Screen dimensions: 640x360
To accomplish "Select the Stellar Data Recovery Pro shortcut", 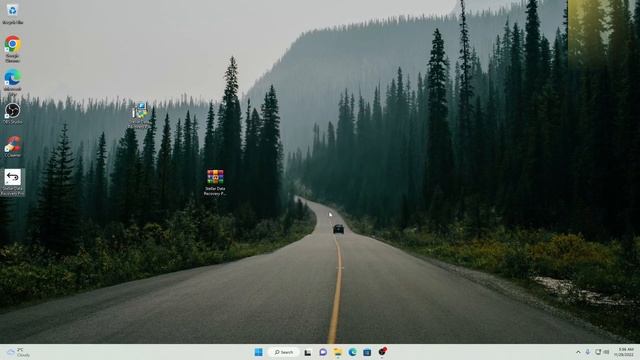I will point(13,182).
